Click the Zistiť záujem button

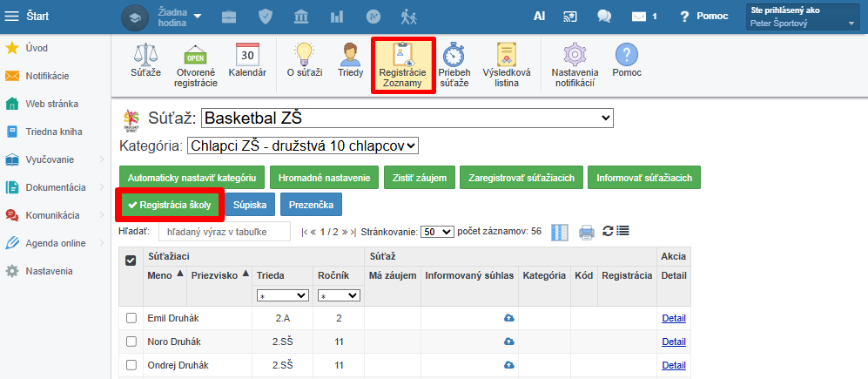click(420, 179)
